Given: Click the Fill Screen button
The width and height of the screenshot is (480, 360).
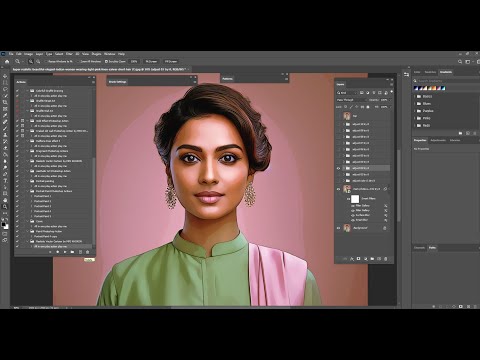Looking at the screenshot, I should pos(171,61).
